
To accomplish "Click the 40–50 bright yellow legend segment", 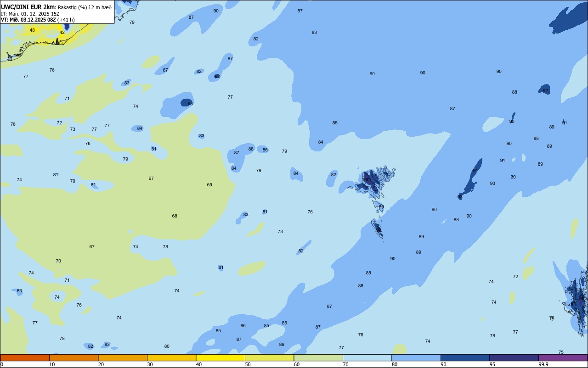I will 220,357.
